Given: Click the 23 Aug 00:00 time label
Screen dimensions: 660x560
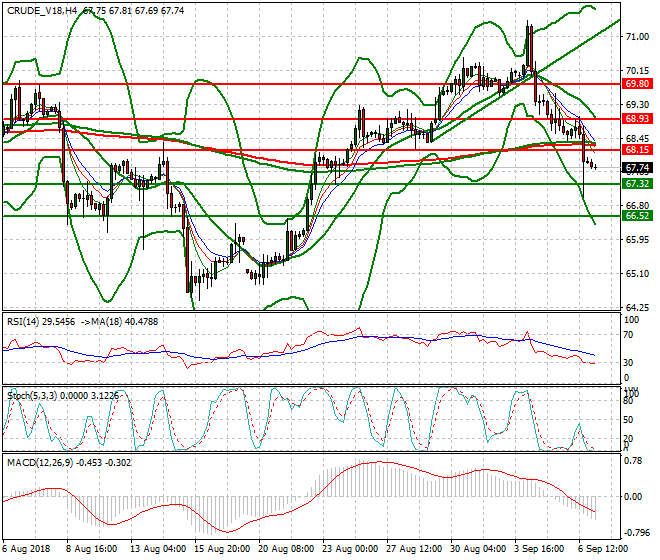Looking at the screenshot, I should tap(350, 549).
